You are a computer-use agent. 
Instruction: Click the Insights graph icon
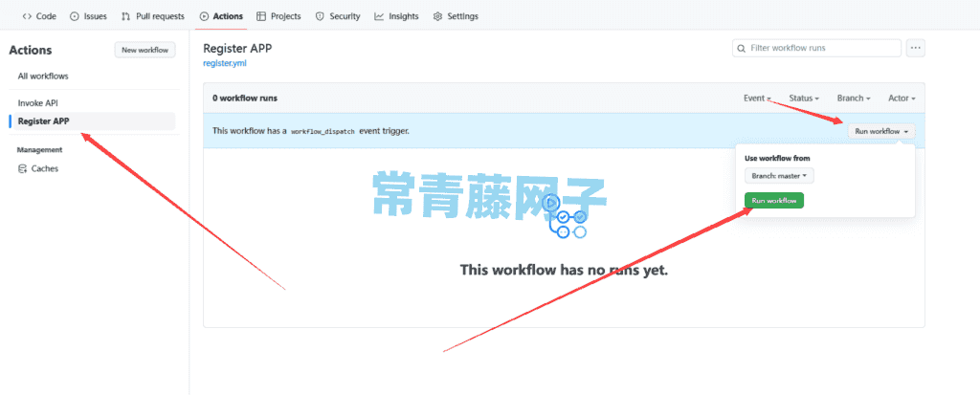click(x=379, y=16)
